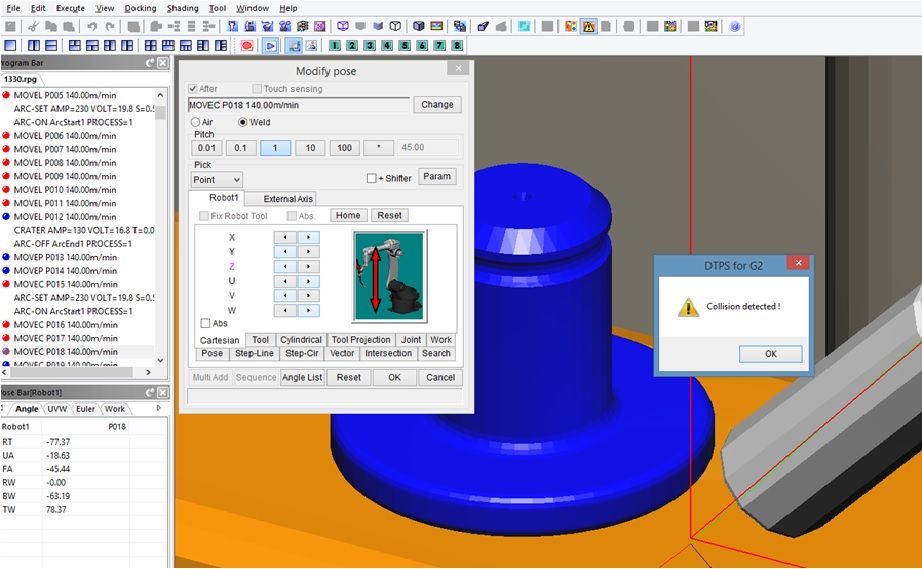This screenshot has height=569, width=922.
Task: Tick the Abs checkbox below W axis
Action: pos(206,323)
